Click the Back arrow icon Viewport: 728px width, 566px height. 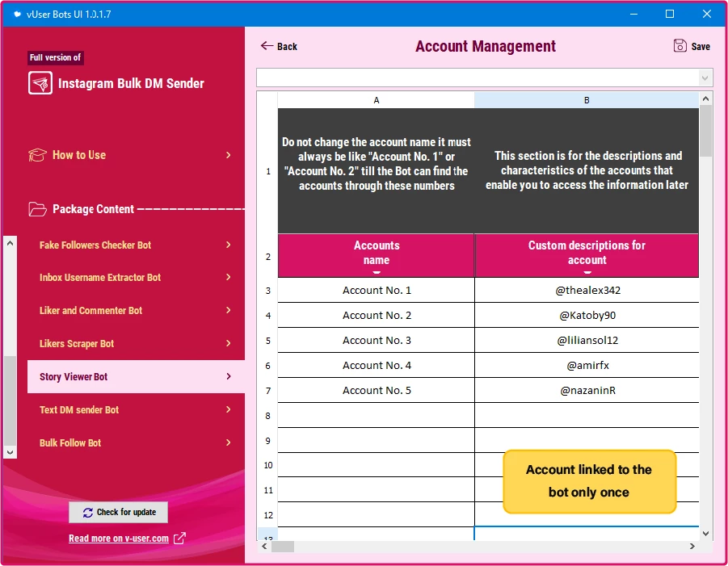[x=267, y=45]
